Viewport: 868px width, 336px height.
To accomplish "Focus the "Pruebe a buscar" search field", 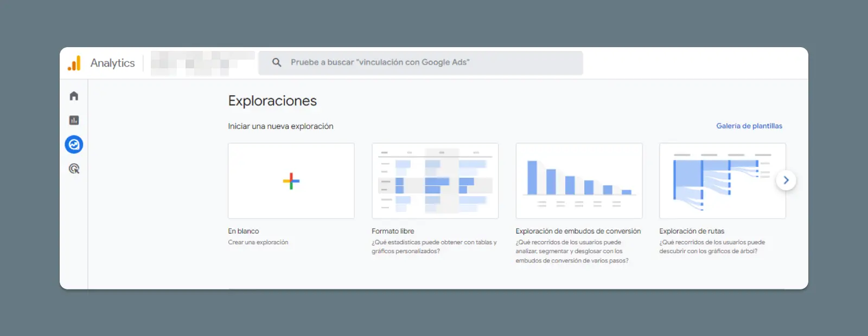I will click(x=423, y=62).
